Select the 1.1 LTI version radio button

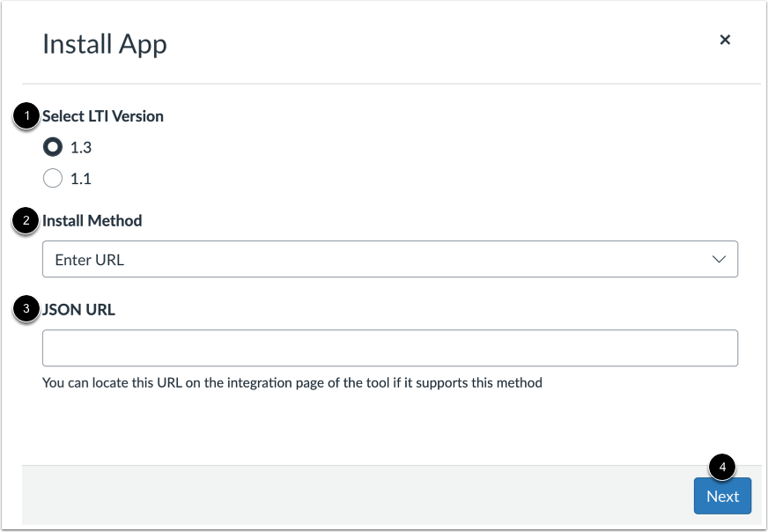52,178
